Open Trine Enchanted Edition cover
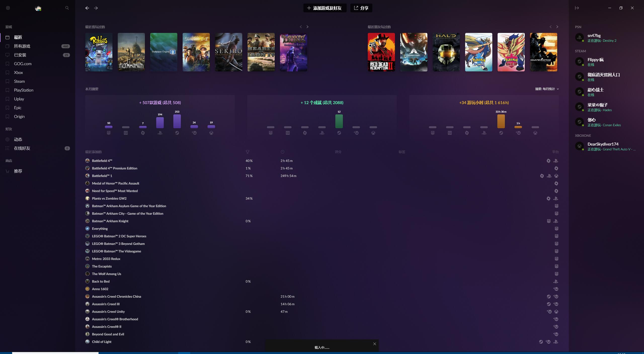The width and height of the screenshot is (644, 354). [x=294, y=52]
